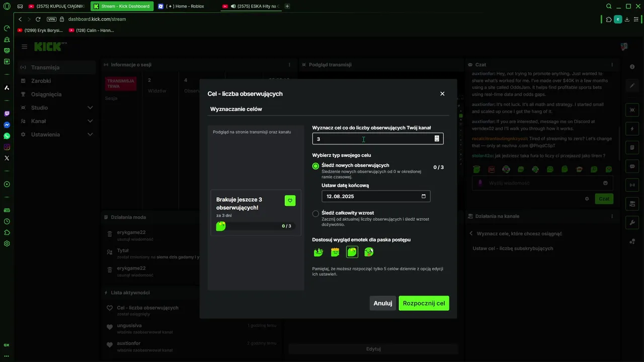
Task: Choose the first progress bar emote
Action: pos(318,252)
